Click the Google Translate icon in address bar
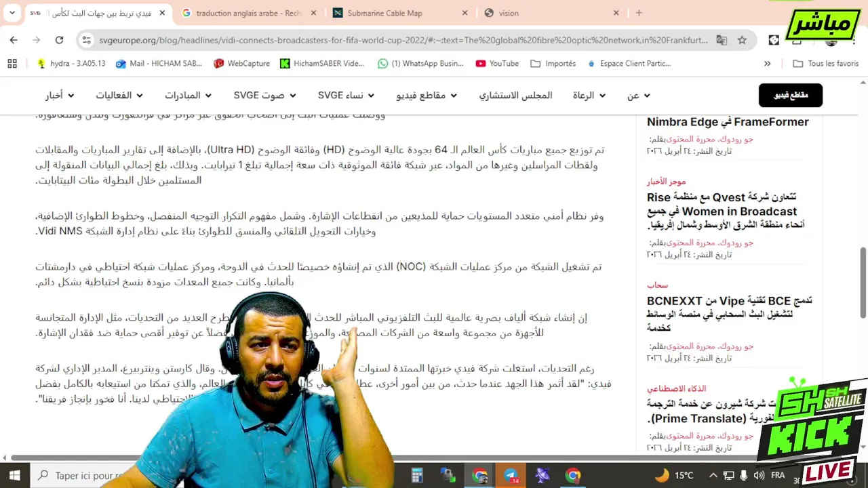 point(722,40)
